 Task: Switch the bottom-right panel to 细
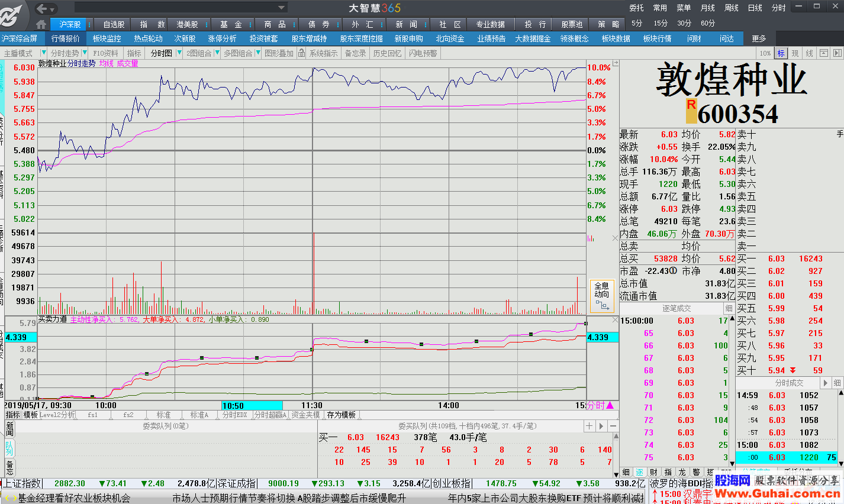pyautogui.click(x=626, y=472)
